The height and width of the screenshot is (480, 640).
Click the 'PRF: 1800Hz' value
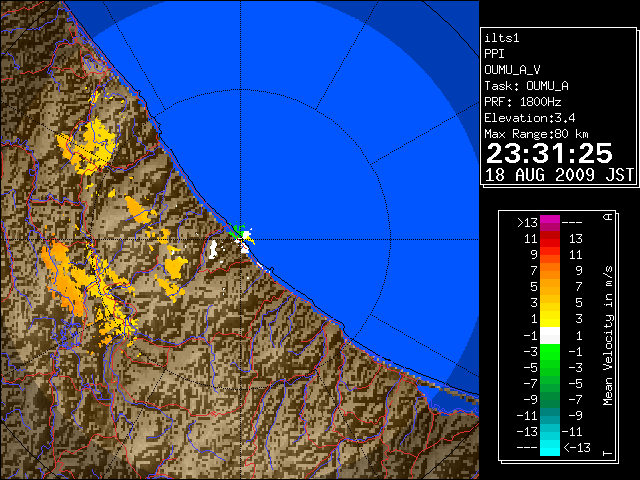pos(522,102)
